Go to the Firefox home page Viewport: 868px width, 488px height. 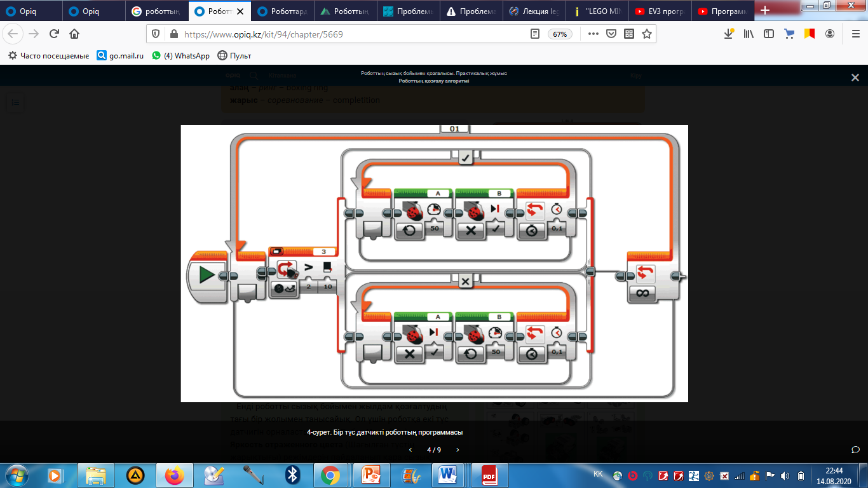tap(74, 34)
